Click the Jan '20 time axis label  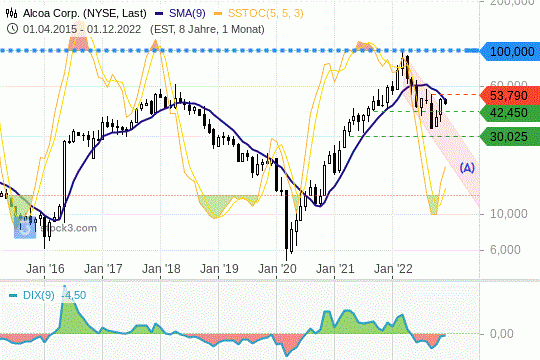coord(277,269)
